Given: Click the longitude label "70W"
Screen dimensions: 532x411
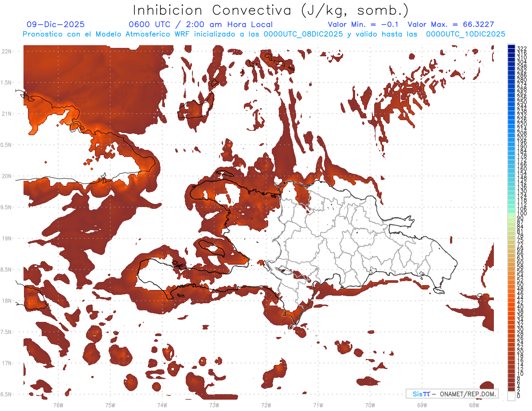Looking at the screenshot, I should coord(370,405).
